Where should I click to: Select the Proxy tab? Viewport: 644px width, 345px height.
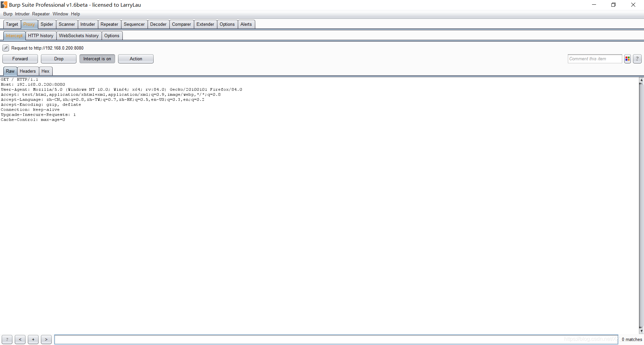[29, 24]
